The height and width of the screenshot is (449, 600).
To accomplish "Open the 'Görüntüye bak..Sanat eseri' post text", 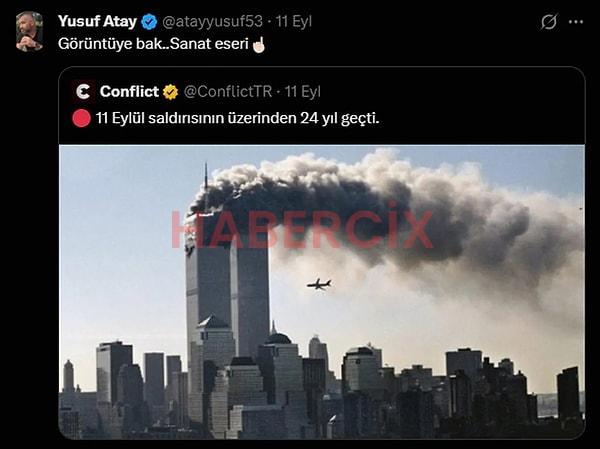I will pyautogui.click(x=153, y=44).
